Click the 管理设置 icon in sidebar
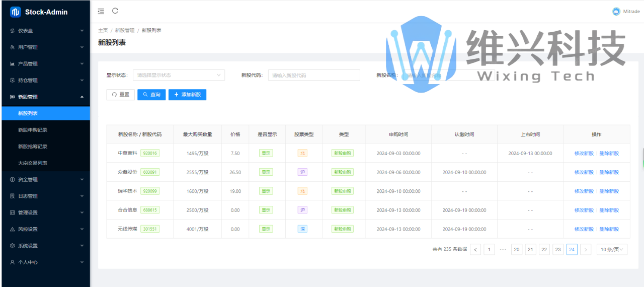 (x=13, y=213)
